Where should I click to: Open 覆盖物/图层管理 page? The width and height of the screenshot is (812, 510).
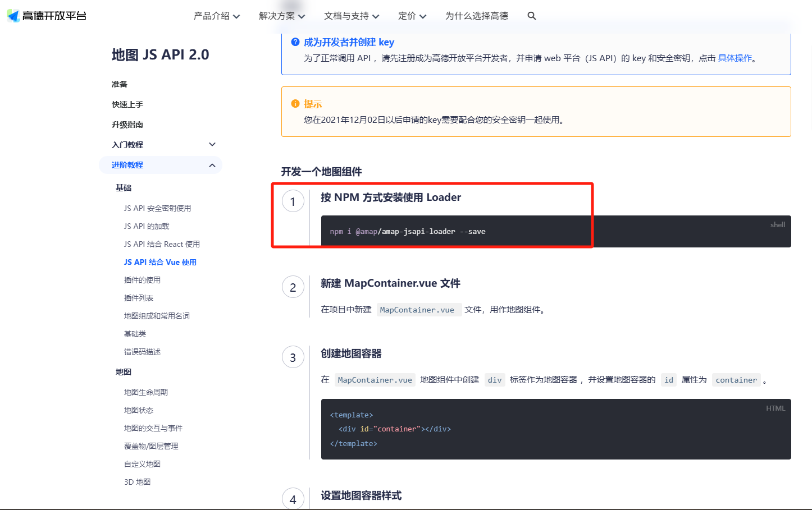click(x=151, y=446)
